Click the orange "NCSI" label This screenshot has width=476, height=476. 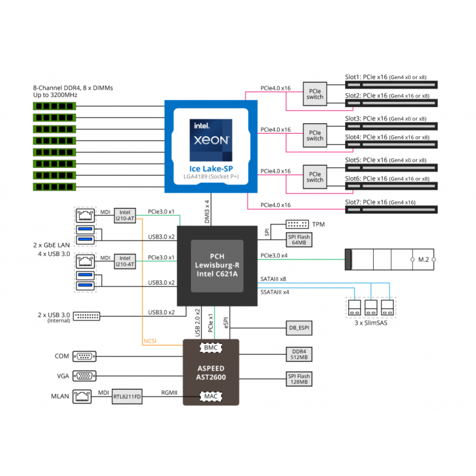pyautogui.click(x=150, y=341)
